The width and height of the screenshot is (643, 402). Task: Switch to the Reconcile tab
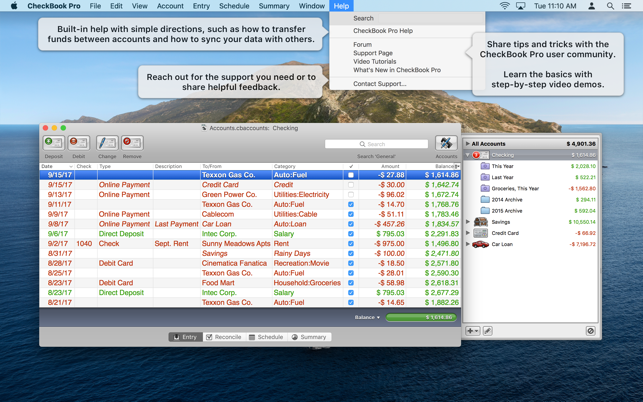tap(224, 337)
